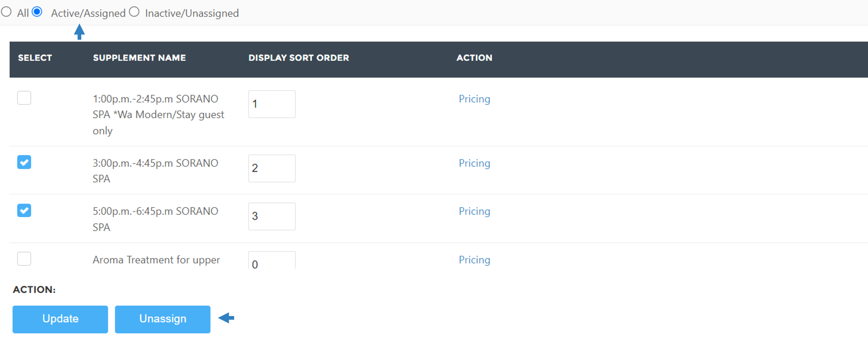Open Pricing for 1:00p.m.-2:45p.m supplement
This screenshot has width=868, height=344.
[474, 99]
